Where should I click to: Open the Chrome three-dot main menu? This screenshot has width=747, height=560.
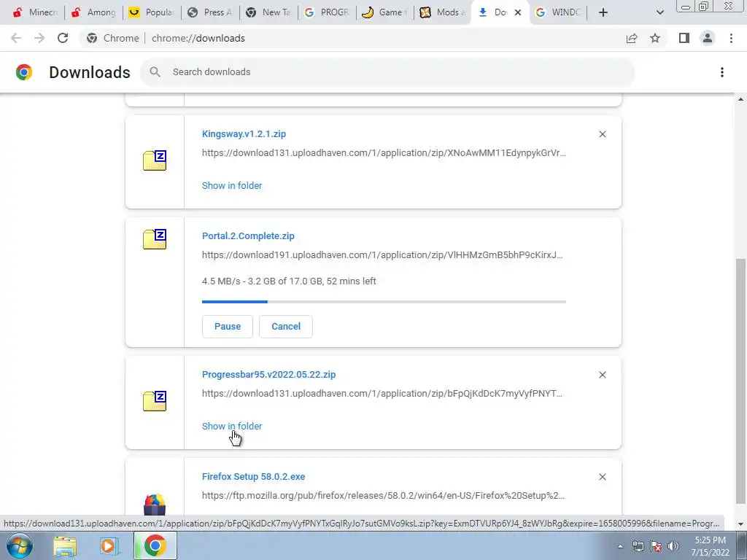731,38
